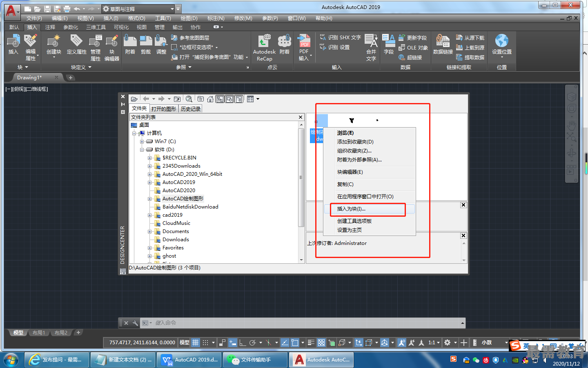
Task: Click the Search icon in DesignCenter
Action: tap(189, 99)
